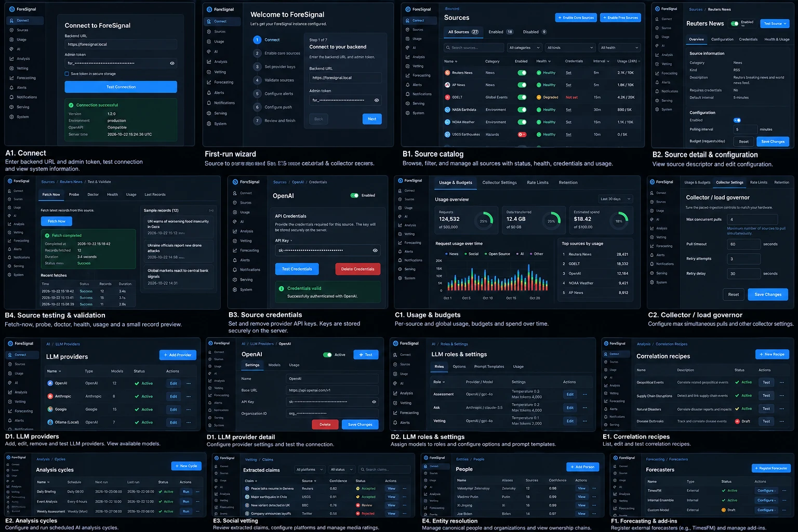The width and height of the screenshot is (798, 532).
Task: Open more-actions menu for Geopolitical Events recipe
Action: point(782,382)
